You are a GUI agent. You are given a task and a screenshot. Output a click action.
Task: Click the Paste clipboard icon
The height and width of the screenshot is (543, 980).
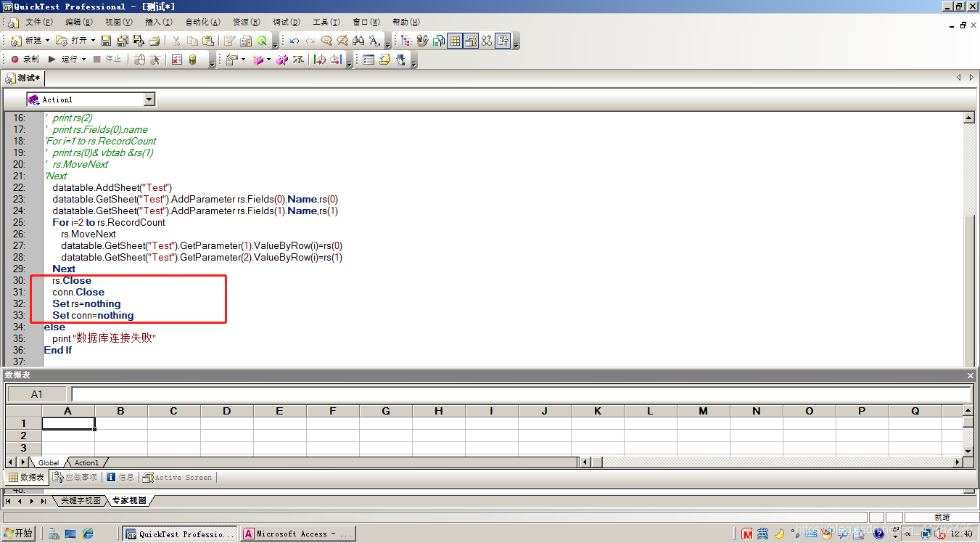[208, 41]
